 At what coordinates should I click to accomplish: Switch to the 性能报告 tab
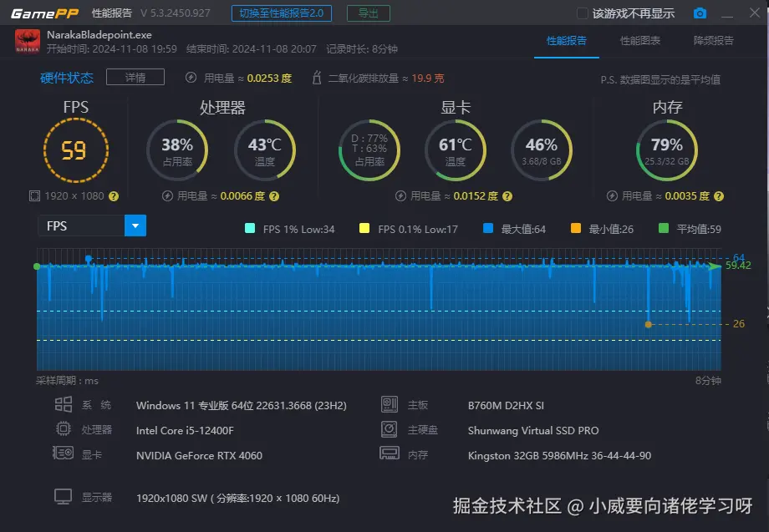[567, 41]
